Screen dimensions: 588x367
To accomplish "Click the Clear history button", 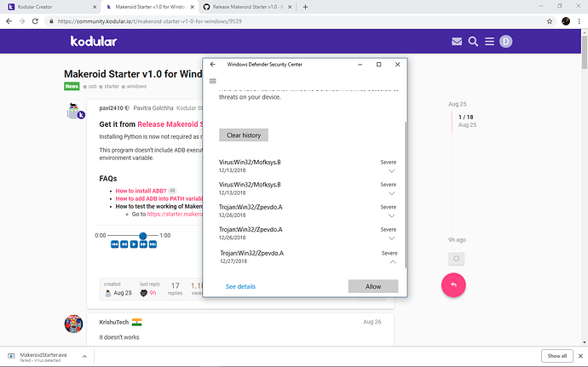I will [x=244, y=135].
